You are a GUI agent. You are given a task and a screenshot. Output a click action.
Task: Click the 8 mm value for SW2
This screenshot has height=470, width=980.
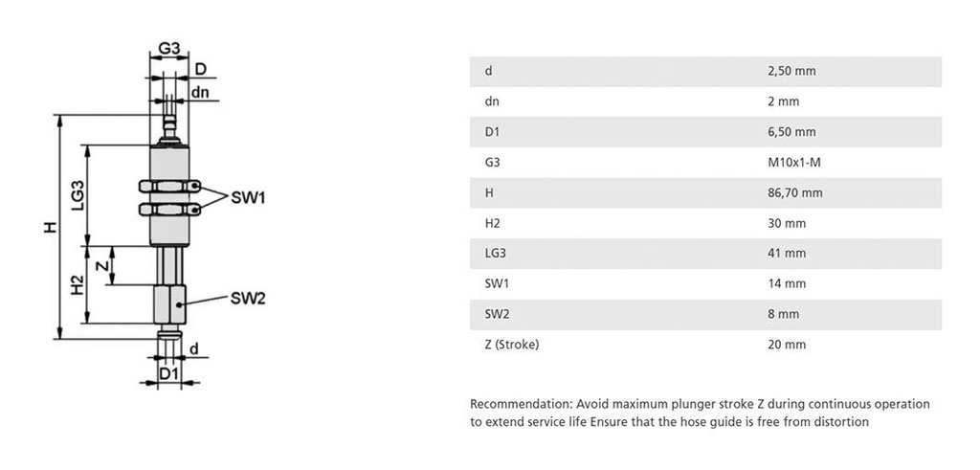(783, 314)
